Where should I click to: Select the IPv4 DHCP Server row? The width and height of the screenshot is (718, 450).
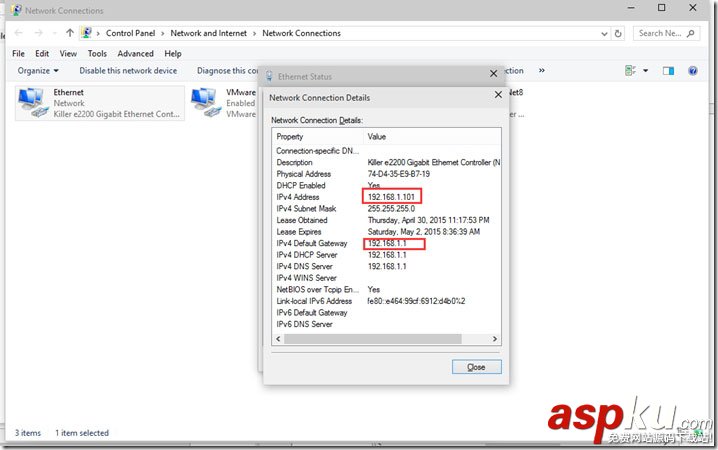[387, 255]
